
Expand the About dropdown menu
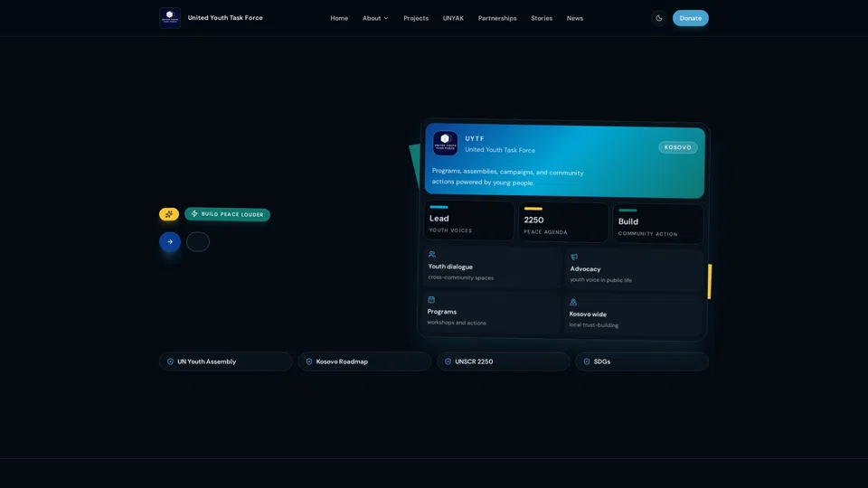(375, 18)
